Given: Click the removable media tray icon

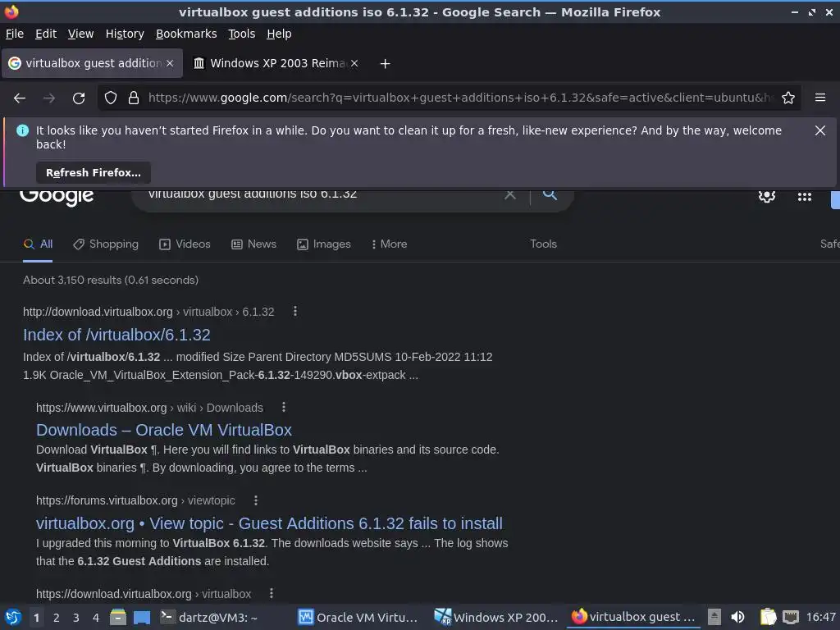Looking at the screenshot, I should (x=714, y=617).
